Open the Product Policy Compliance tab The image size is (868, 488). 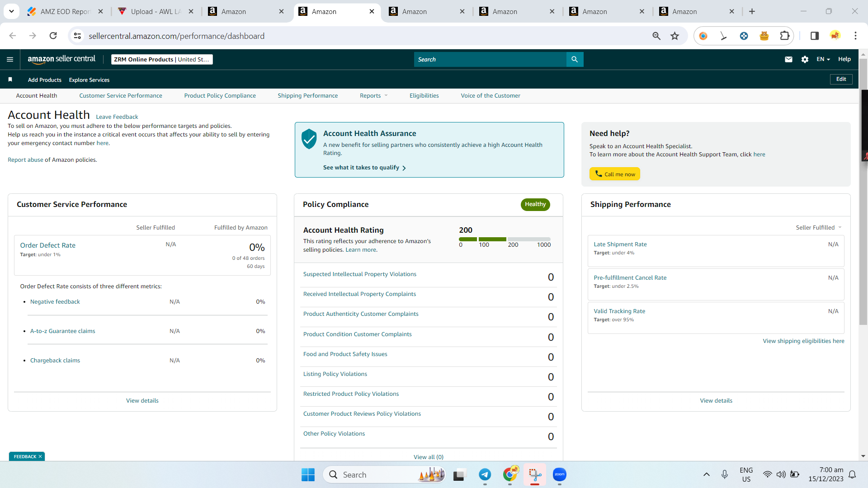click(x=220, y=96)
